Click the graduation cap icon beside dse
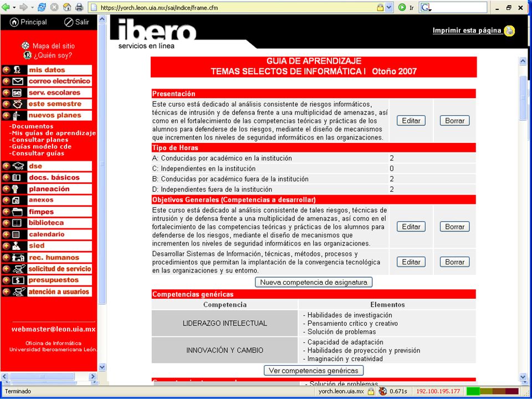The image size is (532, 399). coord(18,166)
